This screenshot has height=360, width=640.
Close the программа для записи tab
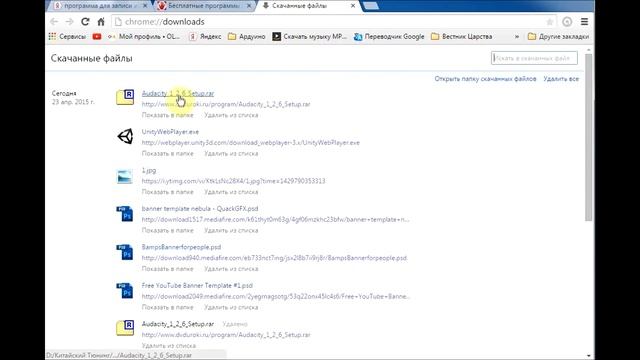tap(145, 6)
